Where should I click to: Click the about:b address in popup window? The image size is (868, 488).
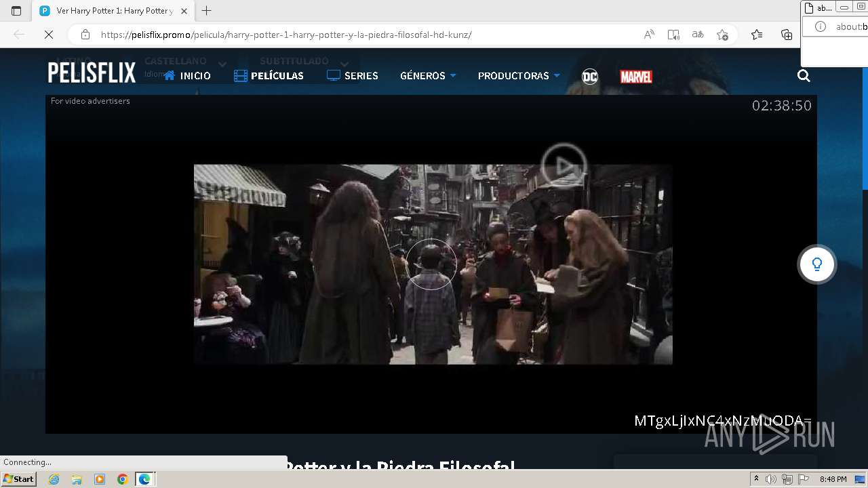pyautogui.click(x=851, y=26)
